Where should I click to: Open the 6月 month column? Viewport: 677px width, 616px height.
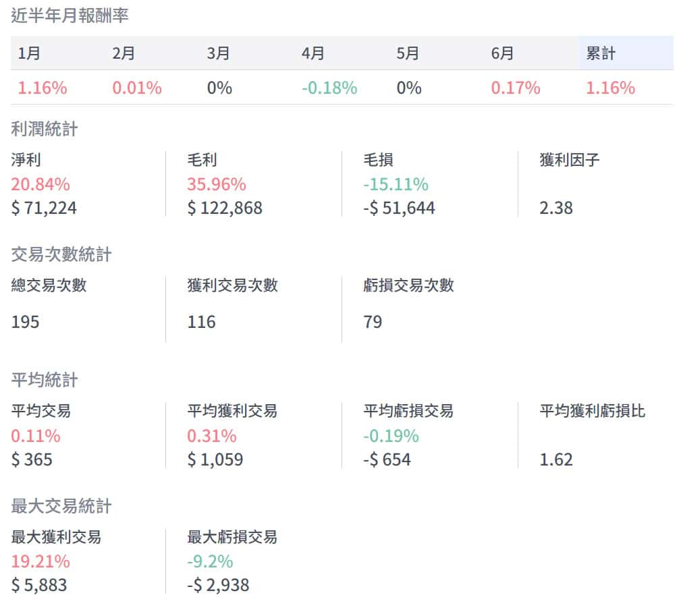503,53
